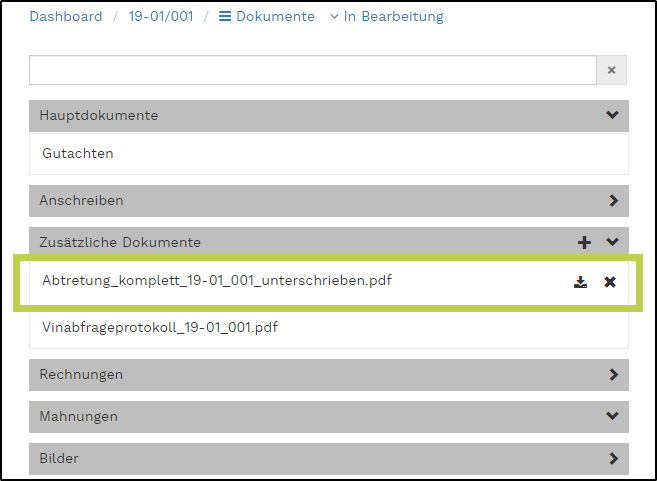The height and width of the screenshot is (481, 657).
Task: Open the 19-01/001 breadcrumb link
Action: point(158,17)
